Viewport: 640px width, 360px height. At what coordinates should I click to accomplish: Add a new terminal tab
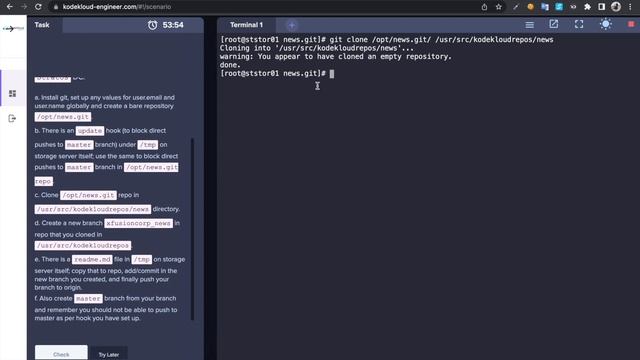[291, 25]
